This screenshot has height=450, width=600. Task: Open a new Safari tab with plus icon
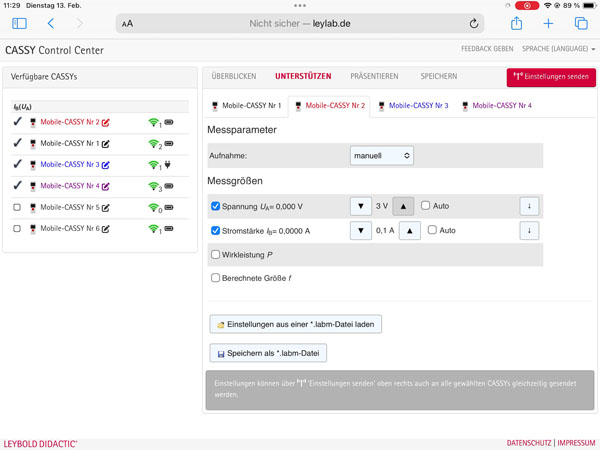pos(548,23)
